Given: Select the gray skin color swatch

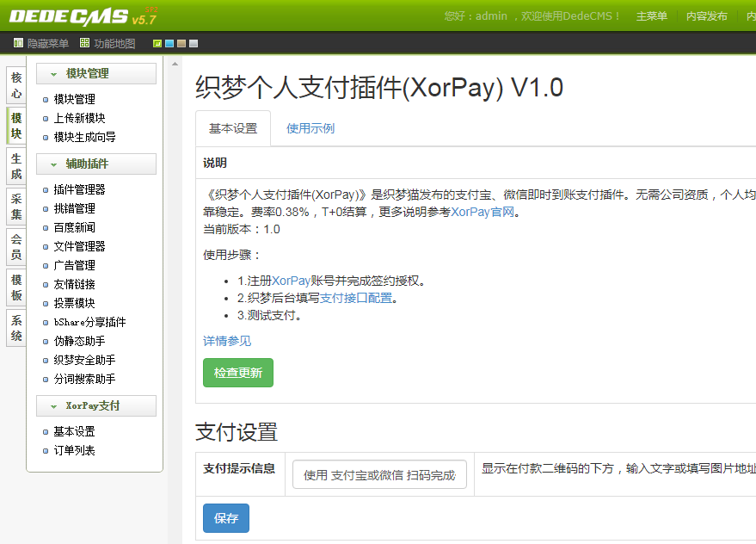Looking at the screenshot, I should pos(194,44).
